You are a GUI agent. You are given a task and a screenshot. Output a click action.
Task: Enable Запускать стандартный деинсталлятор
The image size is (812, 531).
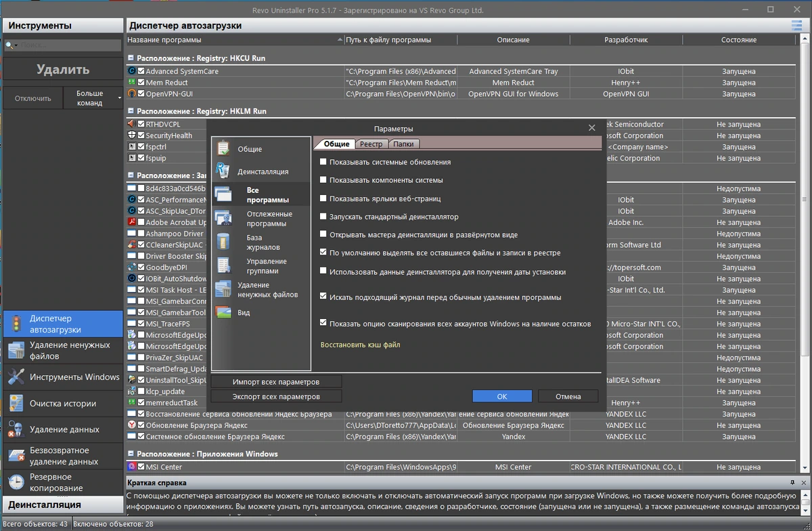(x=323, y=217)
